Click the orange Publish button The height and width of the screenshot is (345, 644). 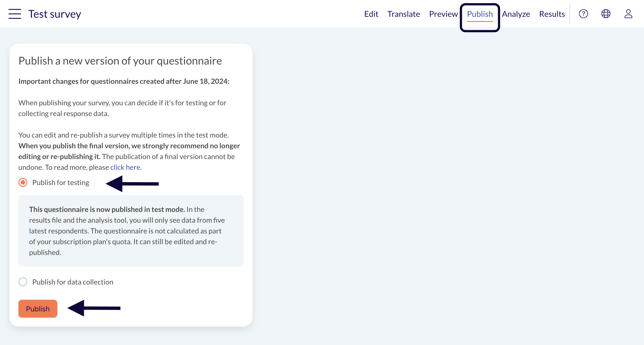pyautogui.click(x=38, y=309)
